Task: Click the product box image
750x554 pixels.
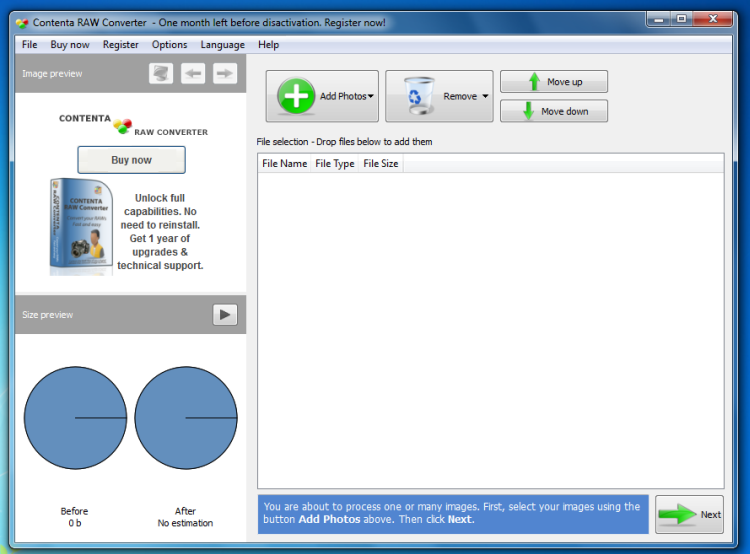Action: point(81,227)
